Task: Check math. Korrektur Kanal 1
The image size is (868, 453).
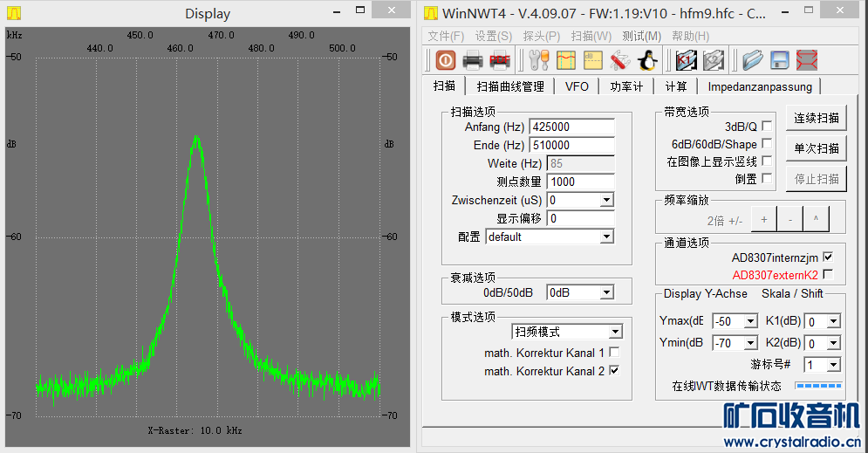Action: (x=614, y=353)
